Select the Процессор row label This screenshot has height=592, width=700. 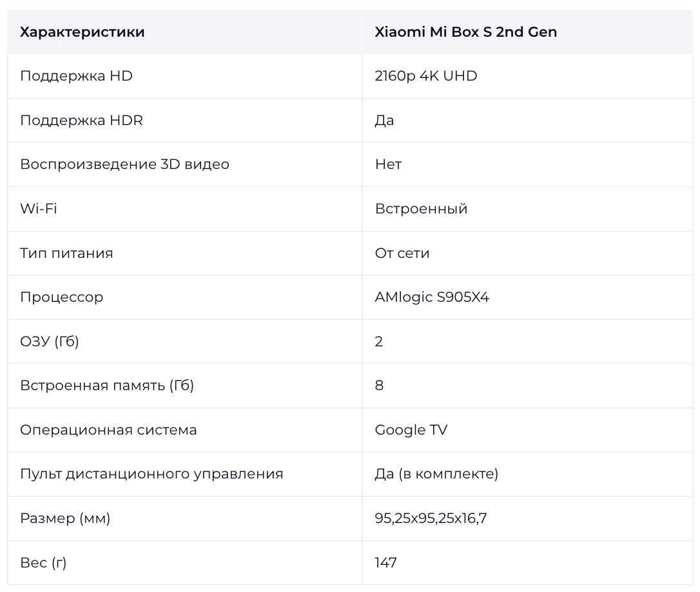coord(62,297)
